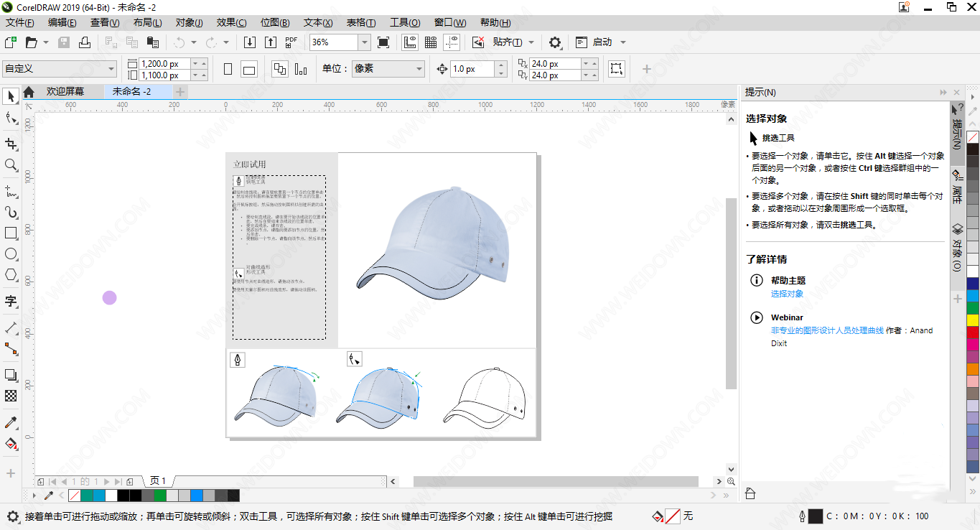Select the Ellipse tool

11,254
